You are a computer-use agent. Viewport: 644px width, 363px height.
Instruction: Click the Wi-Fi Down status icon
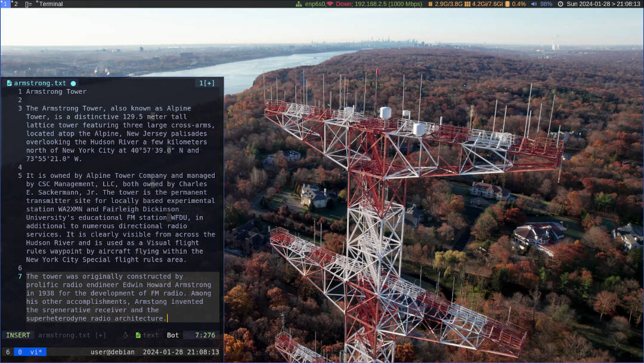330,4
